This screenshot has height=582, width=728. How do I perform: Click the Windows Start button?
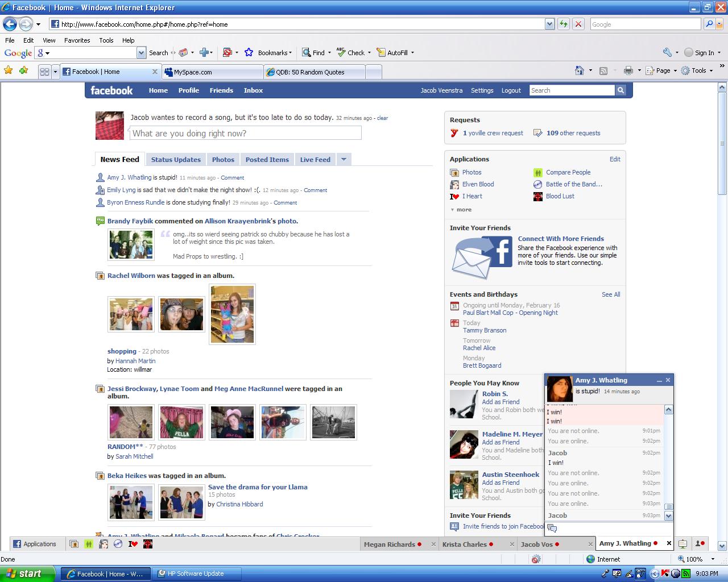point(27,573)
